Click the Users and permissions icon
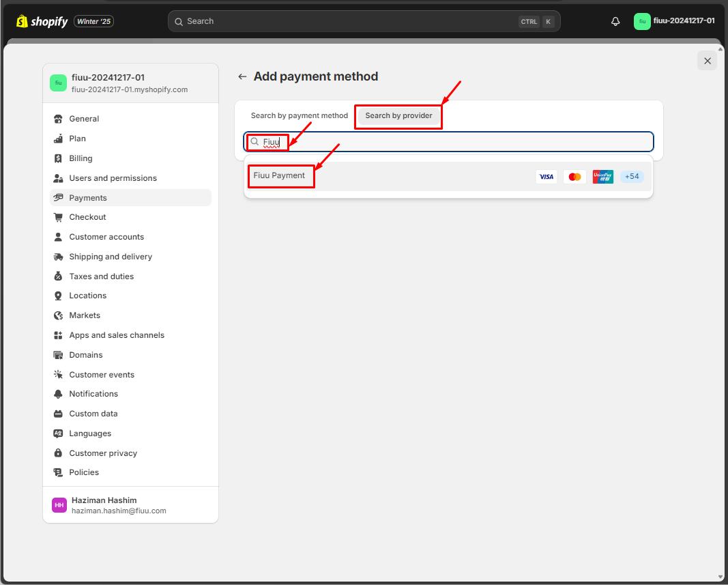The height and width of the screenshot is (585, 728). pos(58,178)
